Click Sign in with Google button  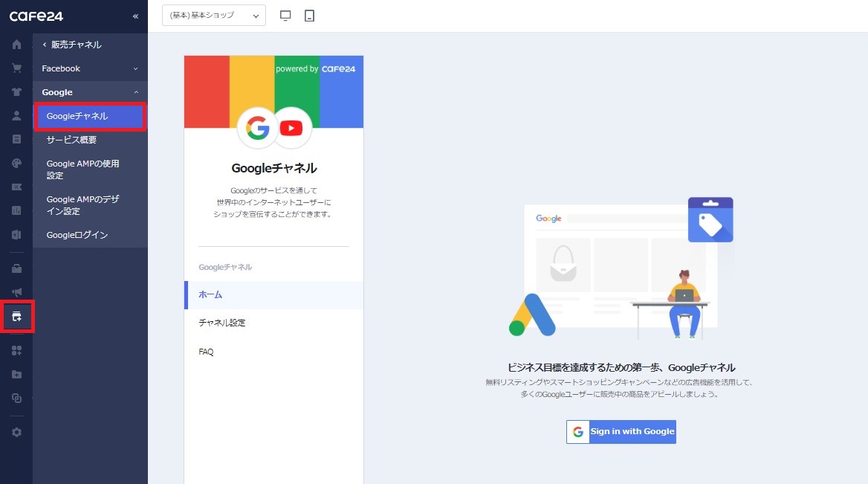click(621, 431)
